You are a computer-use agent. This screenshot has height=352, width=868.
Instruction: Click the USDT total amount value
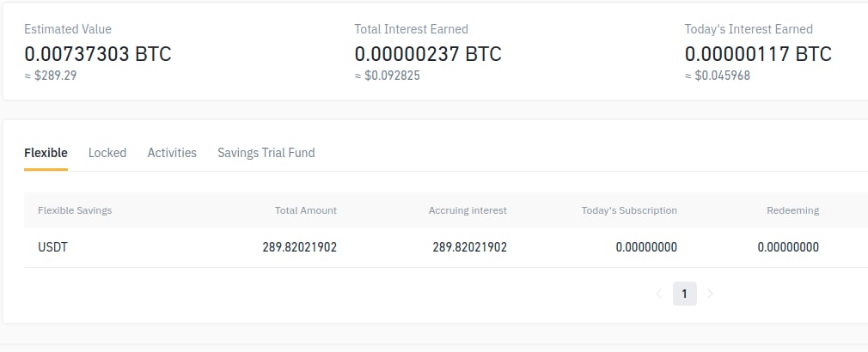click(x=300, y=247)
